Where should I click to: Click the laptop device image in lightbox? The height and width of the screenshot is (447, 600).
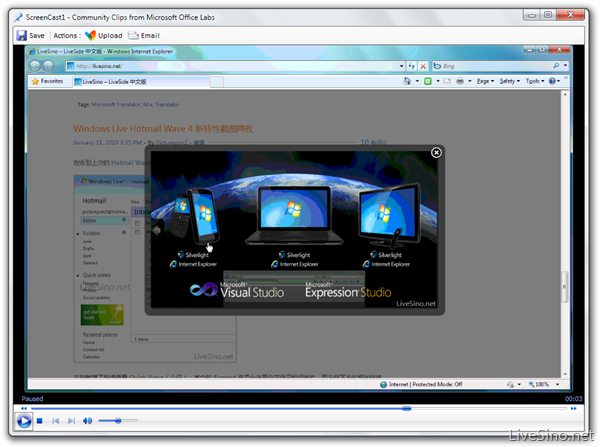point(294,215)
